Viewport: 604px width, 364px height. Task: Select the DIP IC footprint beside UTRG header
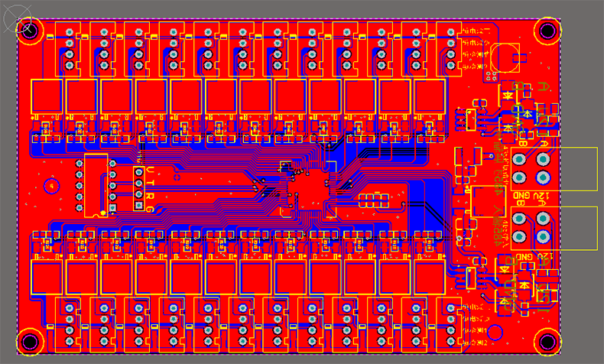(96, 186)
